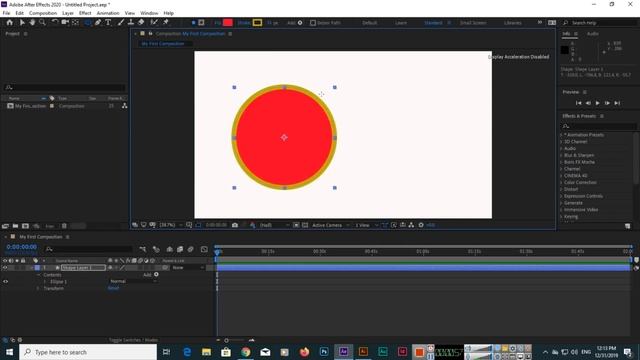Select the Pan Behind anchor point tool
Image resolution: width=640 pixels, height=360 pixels.
coord(76,22)
